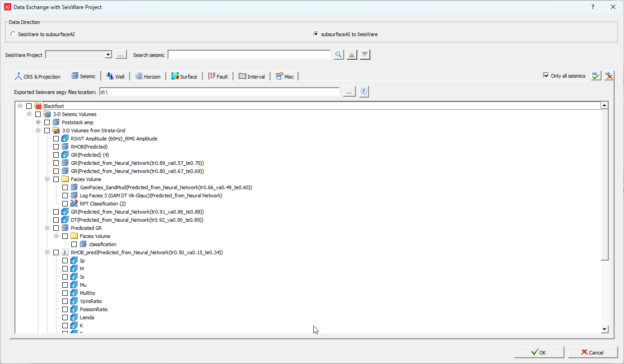Click the first Facies Volume folder icon
The image size is (624, 364).
click(65, 179)
